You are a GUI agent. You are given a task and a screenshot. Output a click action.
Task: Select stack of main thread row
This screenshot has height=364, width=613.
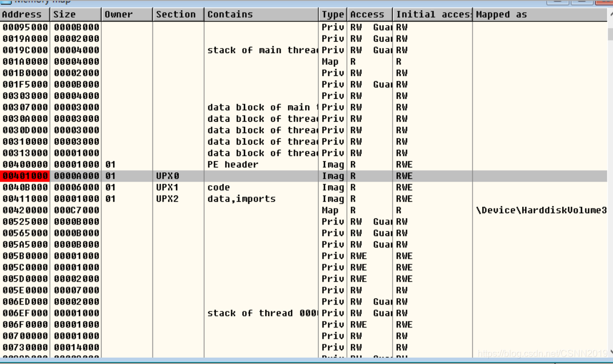tap(304, 50)
